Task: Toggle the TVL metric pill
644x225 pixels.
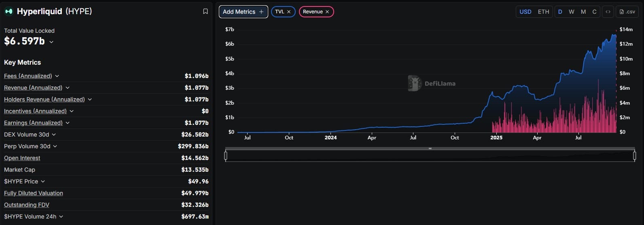Action: (283, 12)
